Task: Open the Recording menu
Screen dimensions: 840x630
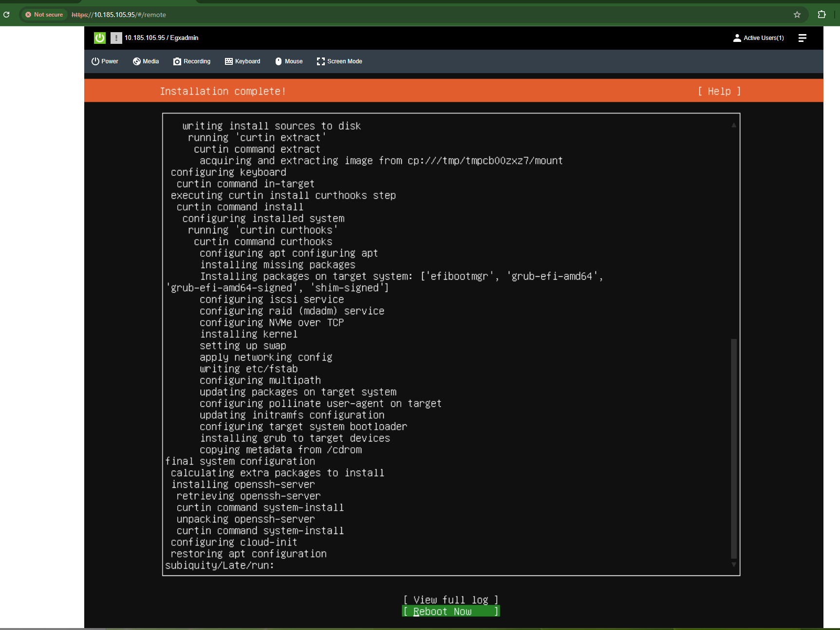Action: [192, 61]
